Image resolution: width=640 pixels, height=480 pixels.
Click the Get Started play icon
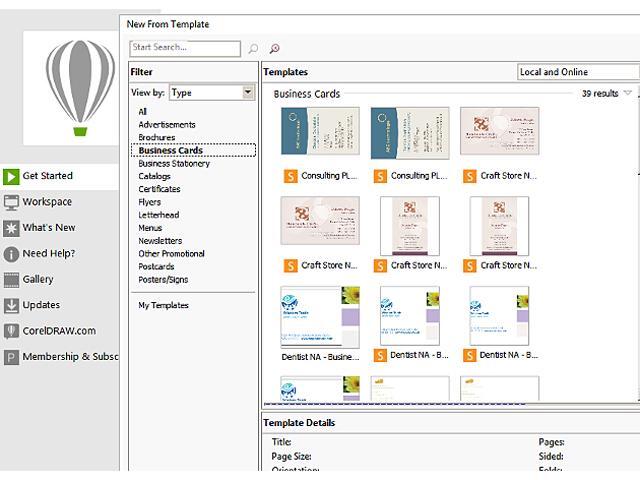(11, 176)
